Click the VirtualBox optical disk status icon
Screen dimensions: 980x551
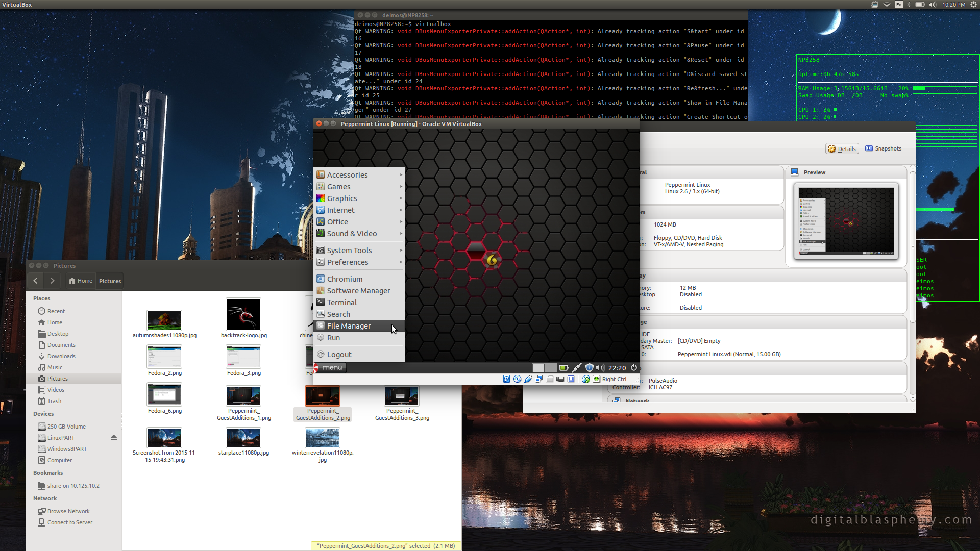[517, 379]
